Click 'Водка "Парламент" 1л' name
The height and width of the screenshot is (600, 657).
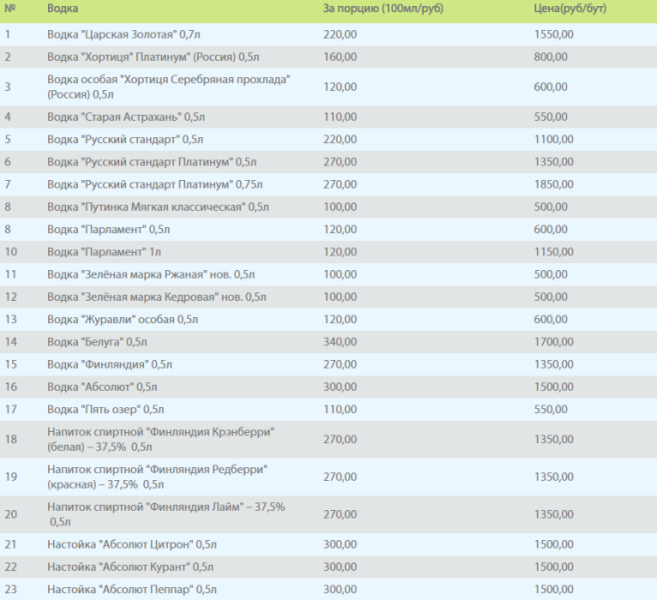click(x=104, y=252)
